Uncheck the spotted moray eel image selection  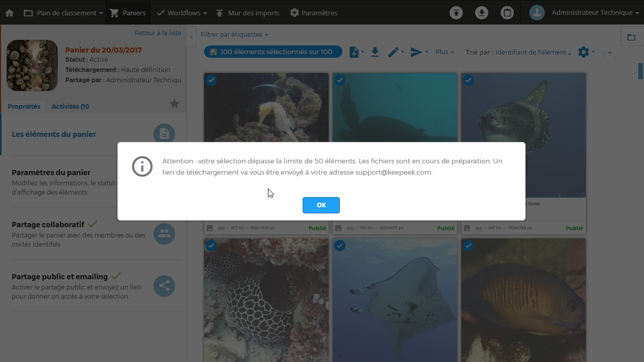tap(211, 246)
